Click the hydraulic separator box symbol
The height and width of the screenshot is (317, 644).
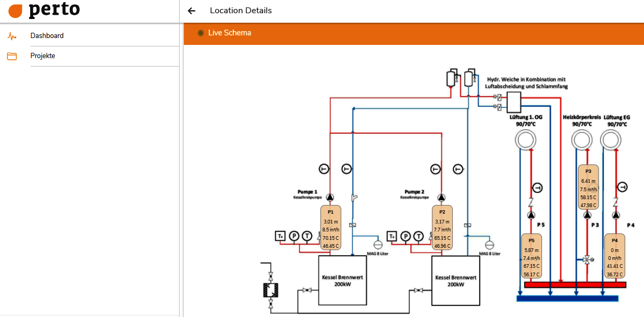click(514, 100)
